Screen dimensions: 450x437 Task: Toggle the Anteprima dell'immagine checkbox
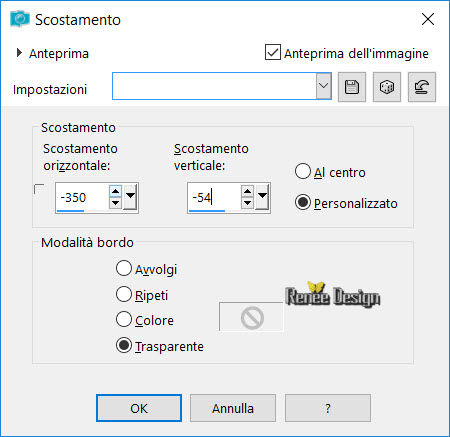point(273,52)
